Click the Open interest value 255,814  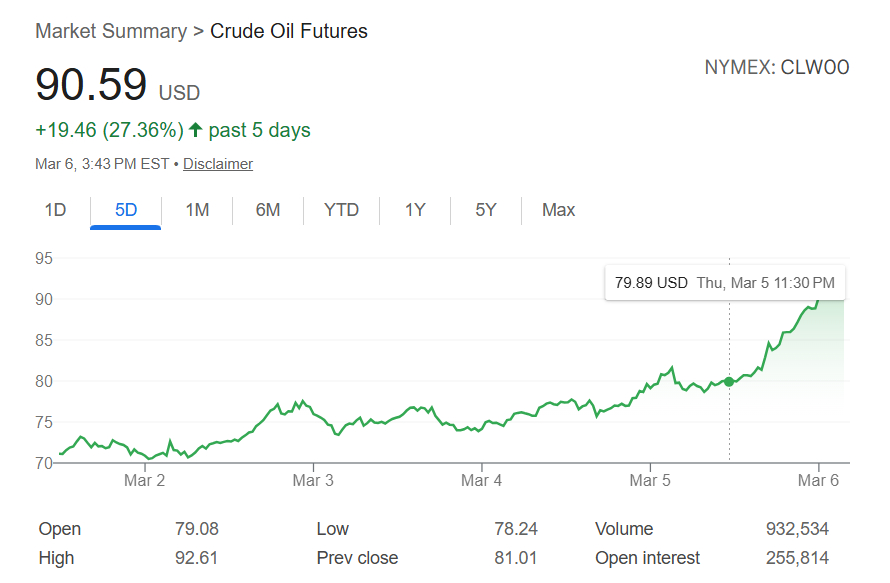point(797,558)
